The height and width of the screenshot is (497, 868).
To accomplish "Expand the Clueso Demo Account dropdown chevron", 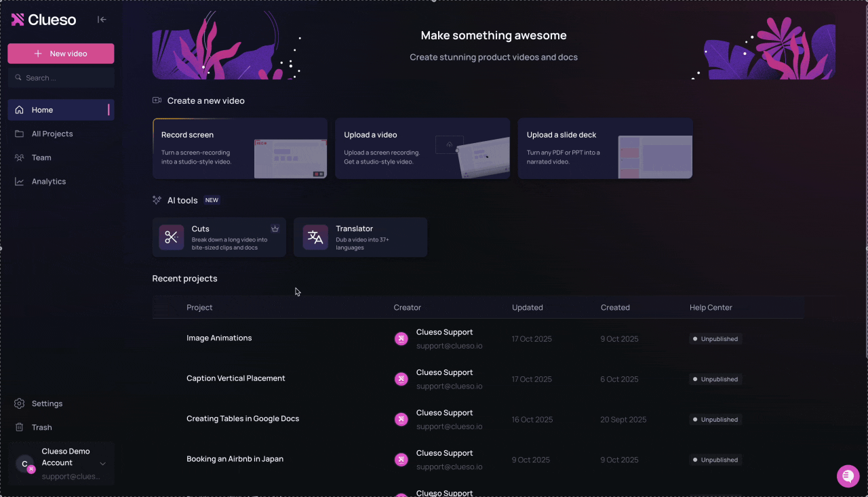I will pos(103,464).
